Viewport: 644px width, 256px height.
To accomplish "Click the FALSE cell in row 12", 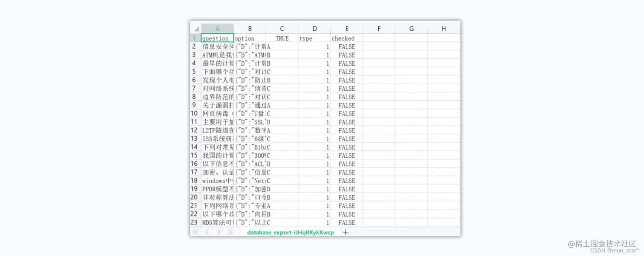I will [347, 130].
